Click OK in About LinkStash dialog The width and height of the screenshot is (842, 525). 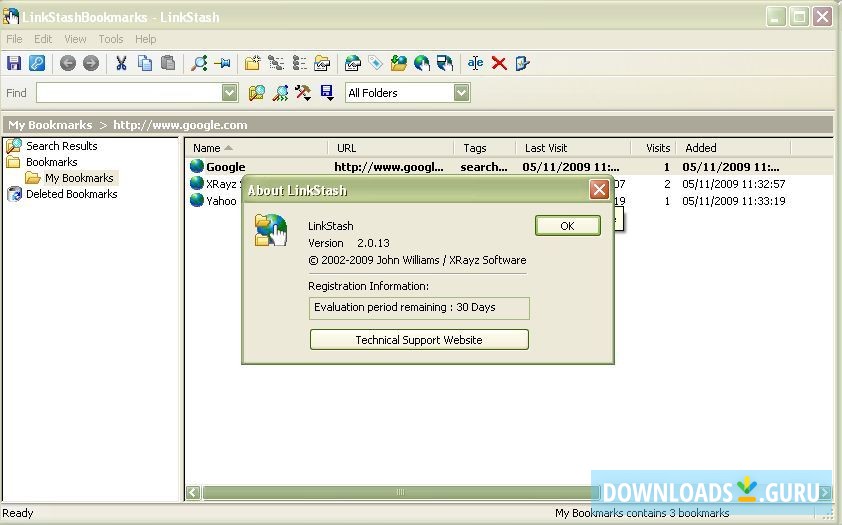click(x=568, y=226)
